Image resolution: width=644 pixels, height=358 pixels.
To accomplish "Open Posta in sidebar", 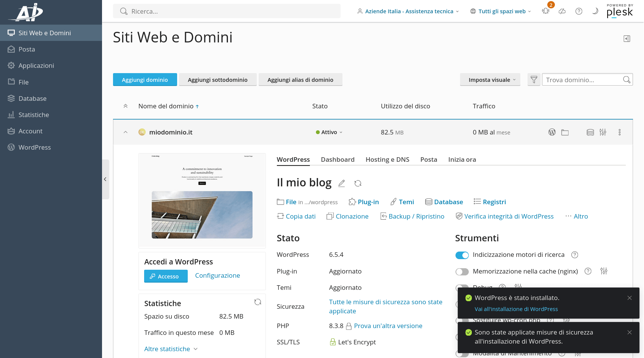I will (51, 49).
